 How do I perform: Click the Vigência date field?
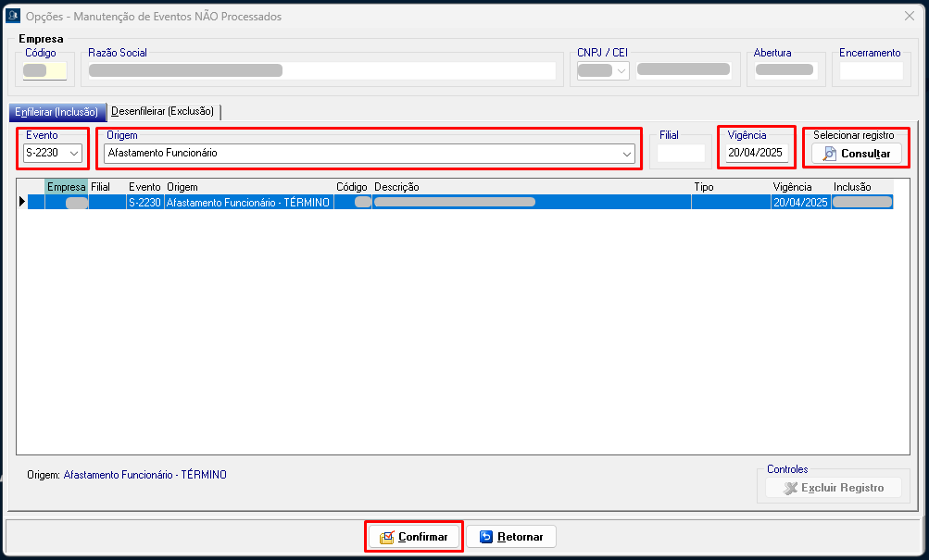coord(756,153)
